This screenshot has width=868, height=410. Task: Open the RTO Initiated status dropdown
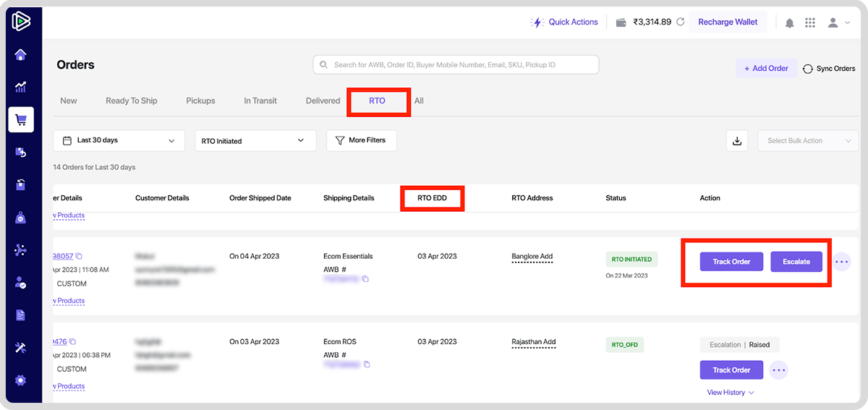(x=255, y=141)
